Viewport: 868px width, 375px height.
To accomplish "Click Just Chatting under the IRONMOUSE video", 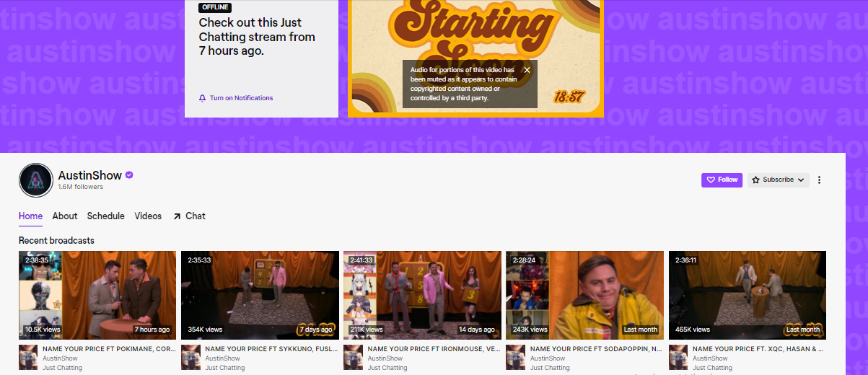I will [x=387, y=368].
